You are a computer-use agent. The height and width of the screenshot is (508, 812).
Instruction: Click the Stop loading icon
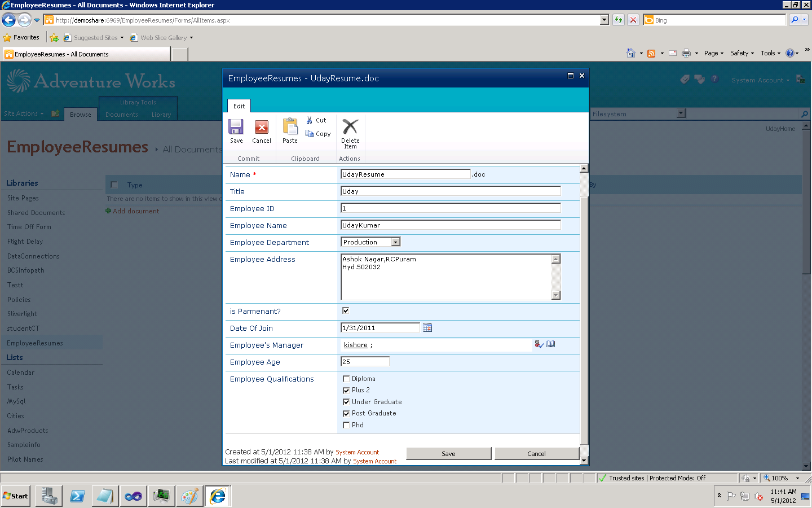[x=633, y=20]
